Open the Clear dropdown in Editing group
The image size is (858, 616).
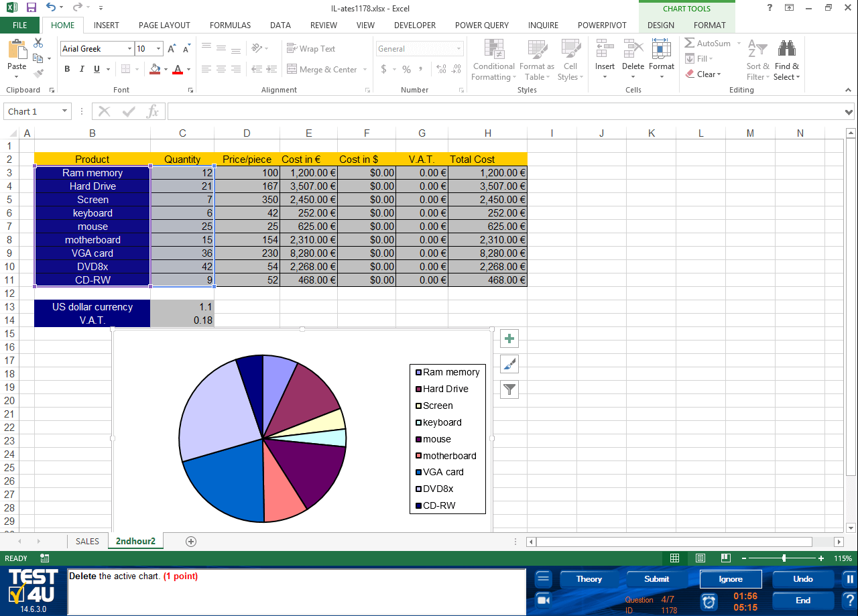(703, 74)
